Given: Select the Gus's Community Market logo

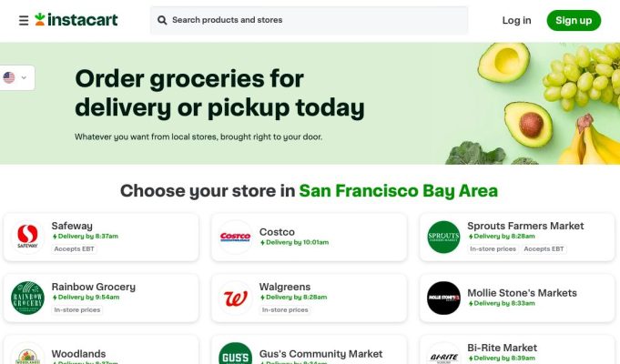Looking at the screenshot, I should 235,353.
